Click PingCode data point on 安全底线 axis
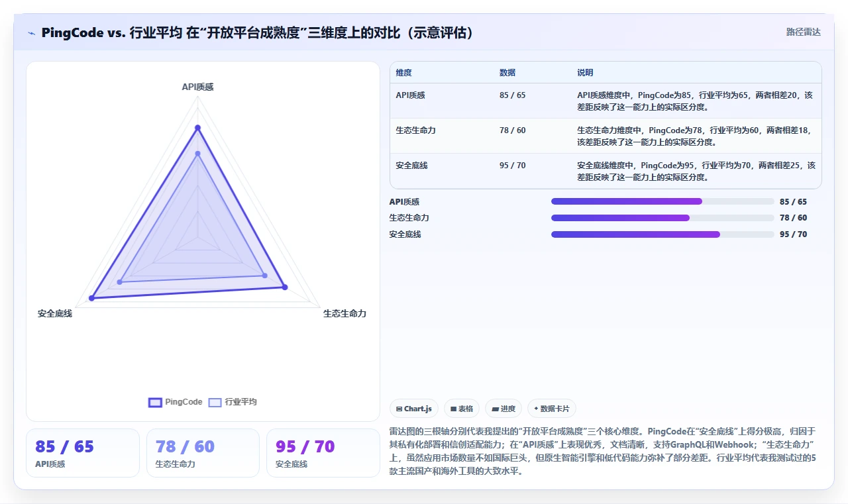 (92, 299)
